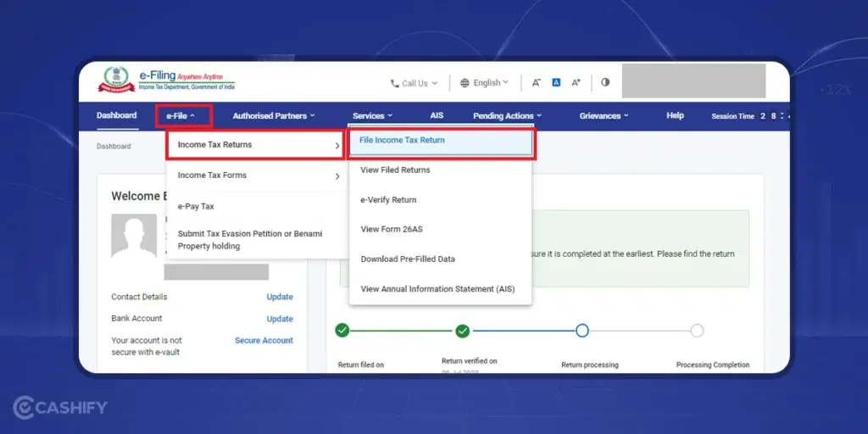
Task: Click the globe icon beside English
Action: tap(465, 83)
